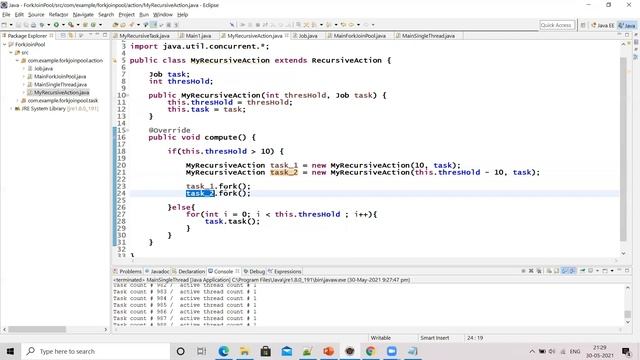This screenshot has width=640, height=360.
Task: Click the Package Explorer horizontal scrollbar
Action: tap(37, 329)
